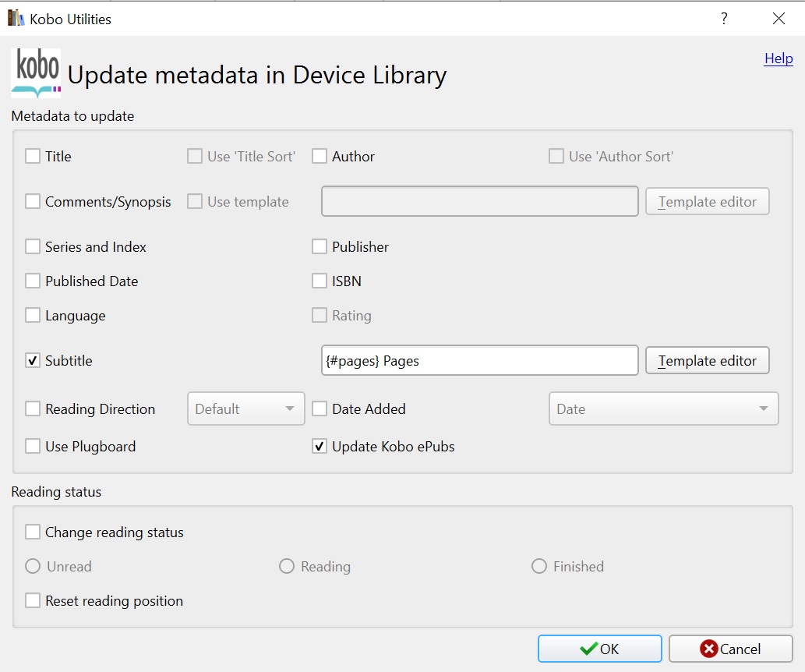Screen dimensions: 805x672
Task: Toggle the Use 'Author Sort' checkbox
Action: [x=556, y=156]
